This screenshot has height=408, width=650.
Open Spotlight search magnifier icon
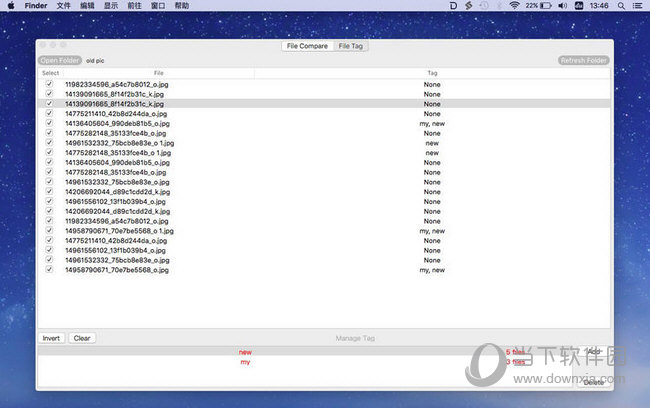tap(621, 5)
